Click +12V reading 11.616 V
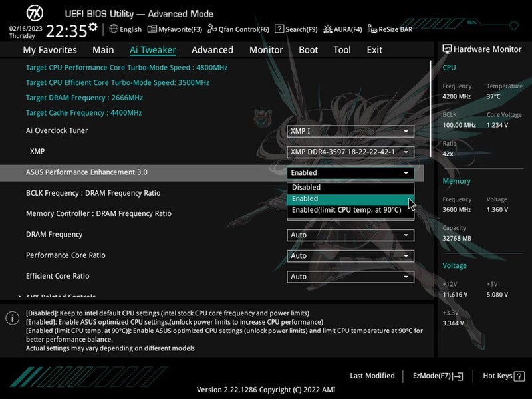The height and width of the screenshot is (399, 532). pos(455,295)
